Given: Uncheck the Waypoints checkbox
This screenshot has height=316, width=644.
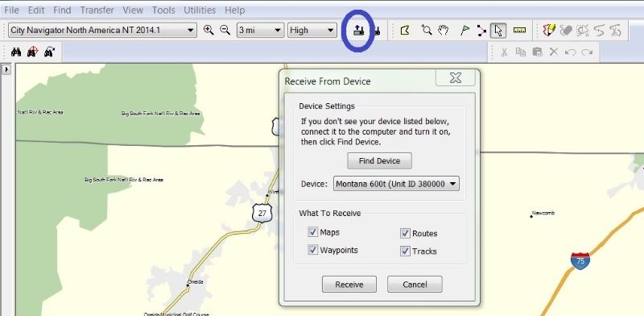Looking at the screenshot, I should point(313,250).
